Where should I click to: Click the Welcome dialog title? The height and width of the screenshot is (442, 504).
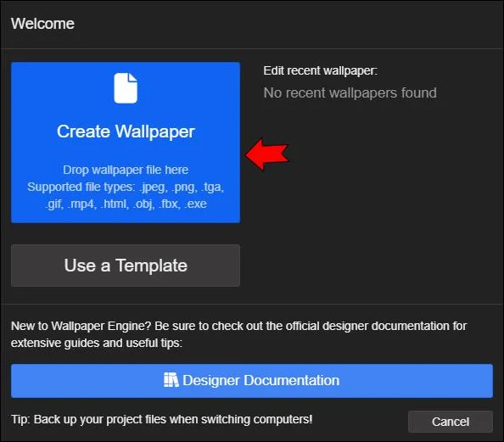click(x=42, y=24)
